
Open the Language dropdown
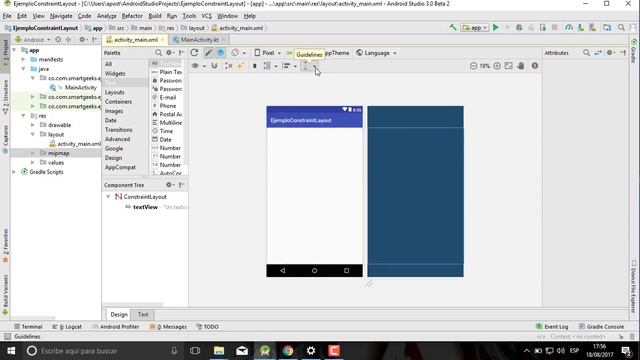click(x=376, y=53)
